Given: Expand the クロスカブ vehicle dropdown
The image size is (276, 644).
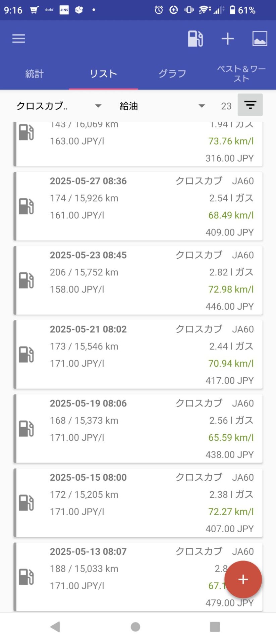Looking at the screenshot, I should pos(59,106).
